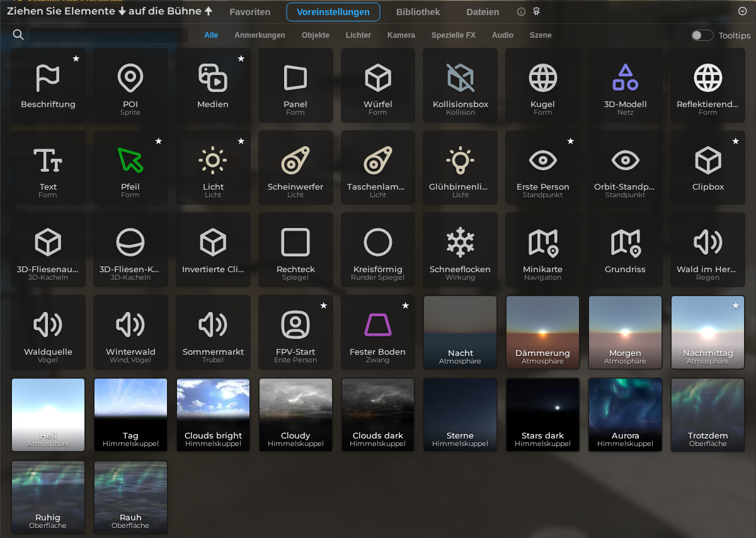This screenshot has width=756, height=538.
Task: Focus the preset search field
Action: point(108,35)
